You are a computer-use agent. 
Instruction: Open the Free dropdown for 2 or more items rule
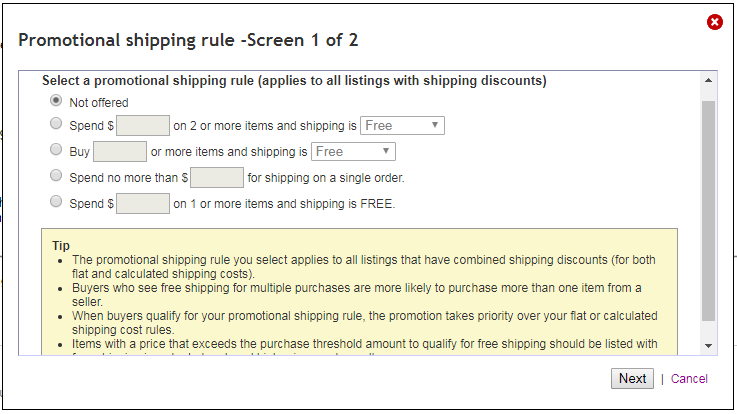[x=402, y=125]
